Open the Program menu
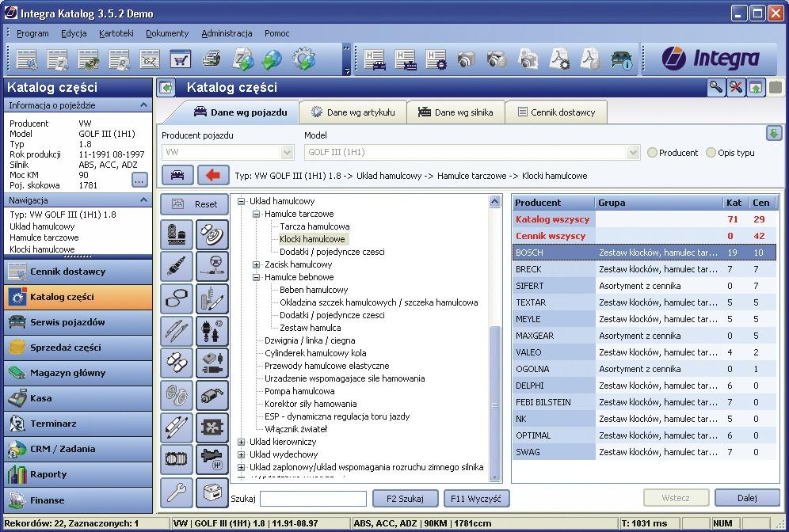 [x=32, y=33]
